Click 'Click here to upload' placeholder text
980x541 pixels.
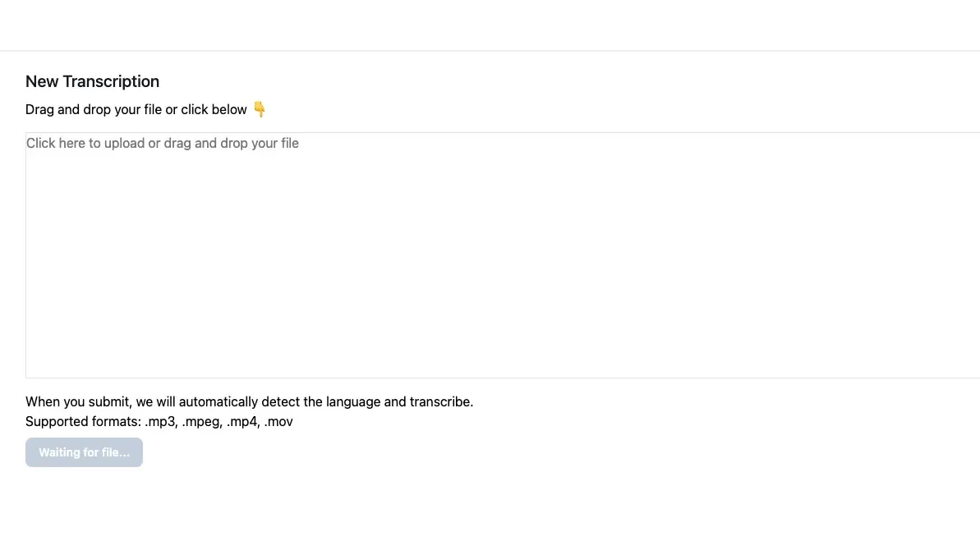85,143
